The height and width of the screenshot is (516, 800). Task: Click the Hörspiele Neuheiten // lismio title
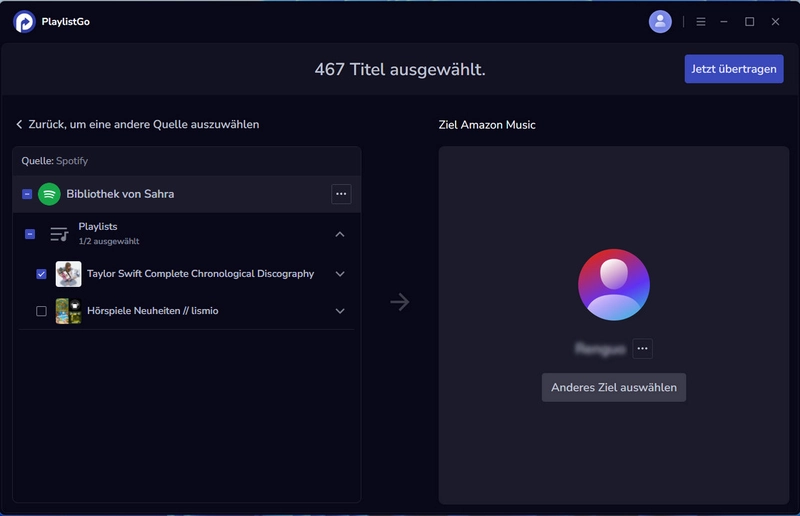pos(153,311)
